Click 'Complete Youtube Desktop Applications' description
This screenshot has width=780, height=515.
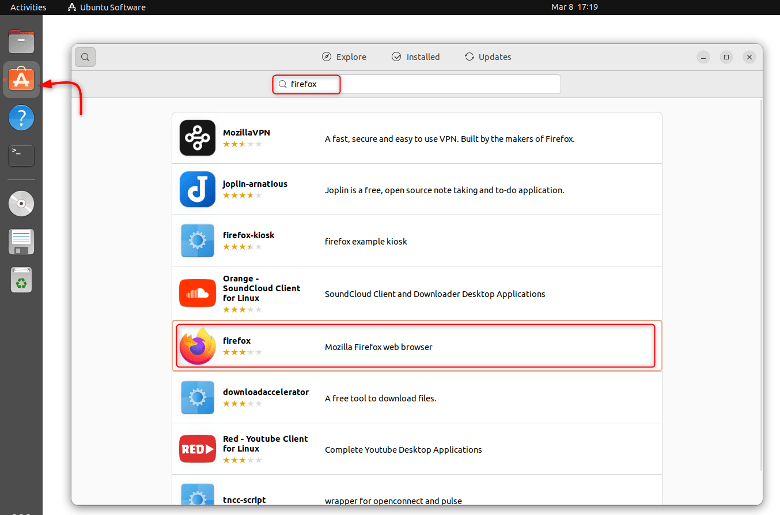403,450
